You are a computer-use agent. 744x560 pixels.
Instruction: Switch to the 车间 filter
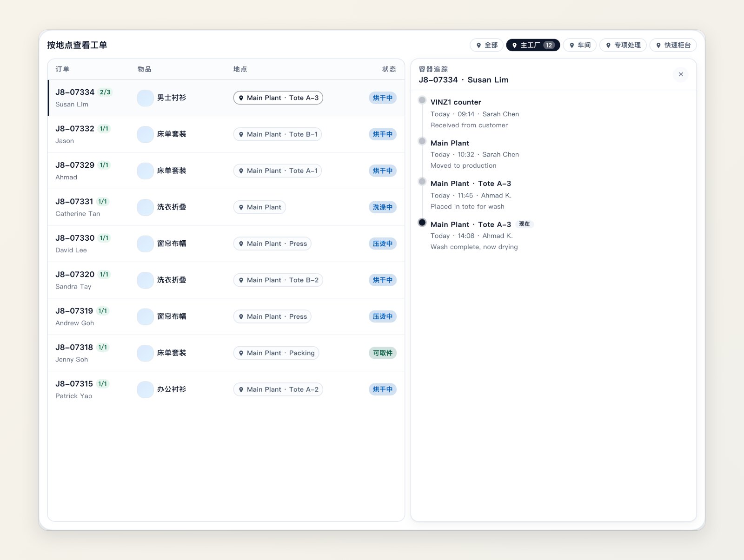click(x=580, y=45)
